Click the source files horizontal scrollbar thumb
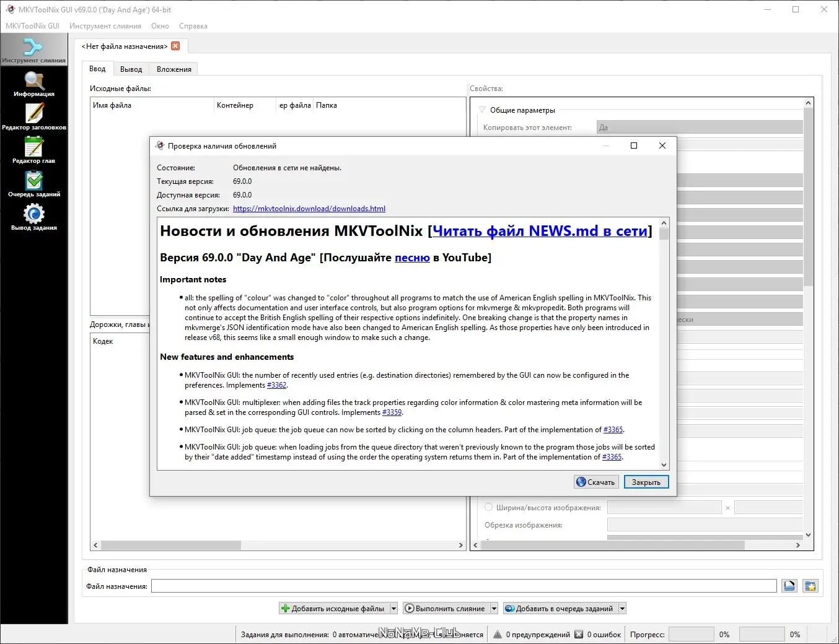 pos(171,546)
